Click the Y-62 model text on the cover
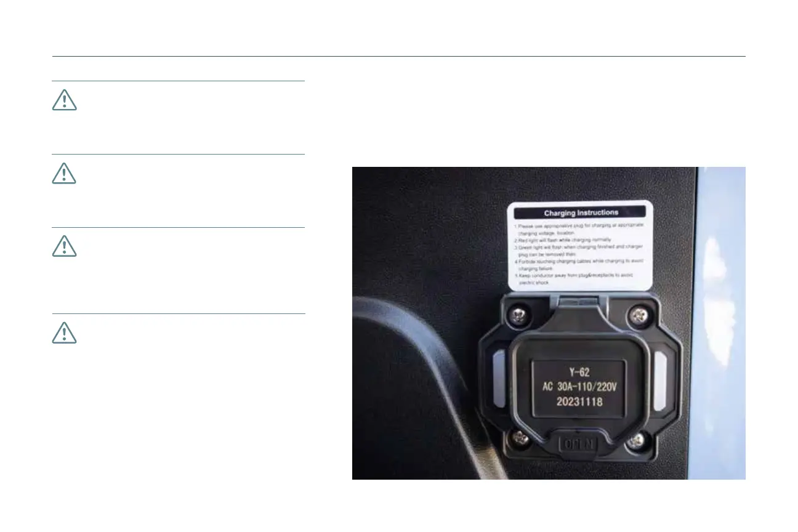 [x=579, y=372]
